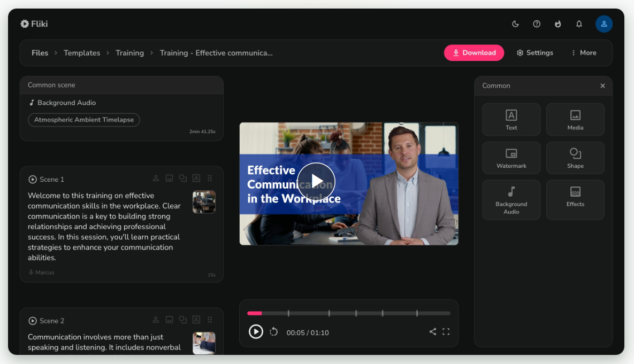The image size is (634, 364).
Task: Open Background Audio from the right panel
Action: pyautogui.click(x=511, y=199)
